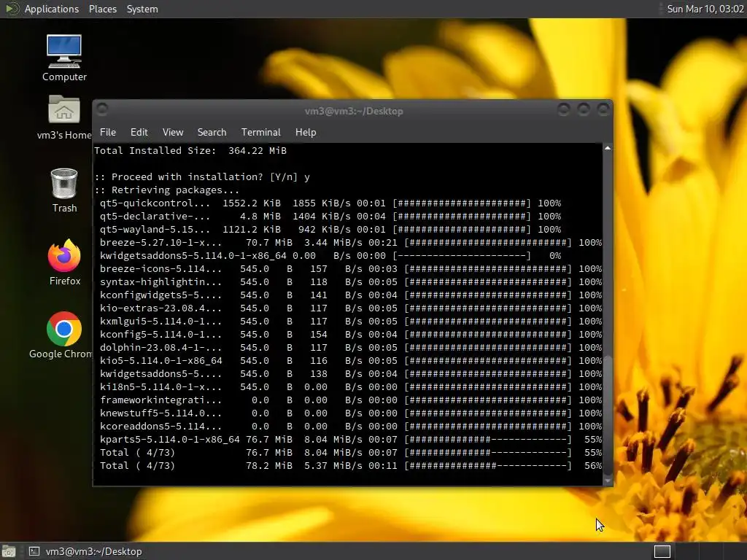Open the Applications menu
The image size is (747, 560).
click(x=52, y=9)
